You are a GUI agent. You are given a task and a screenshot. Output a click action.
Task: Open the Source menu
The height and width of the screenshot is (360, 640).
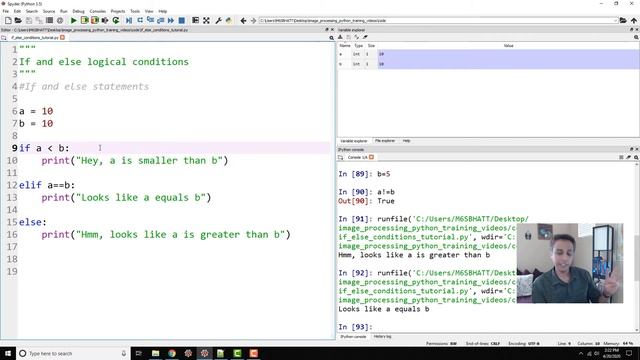[49, 11]
